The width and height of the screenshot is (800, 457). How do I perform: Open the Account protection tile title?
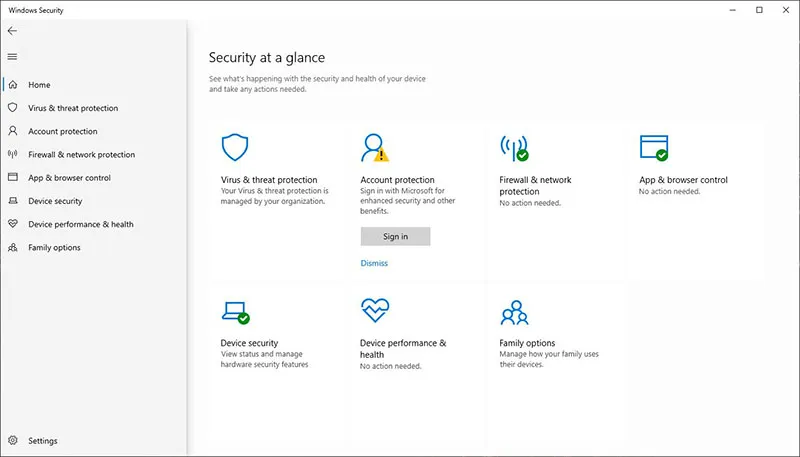397,180
